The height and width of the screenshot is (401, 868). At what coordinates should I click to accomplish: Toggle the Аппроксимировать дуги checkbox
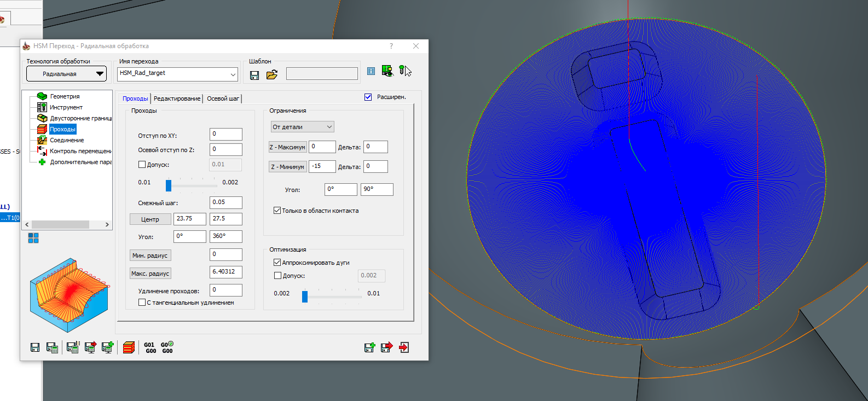point(277,263)
